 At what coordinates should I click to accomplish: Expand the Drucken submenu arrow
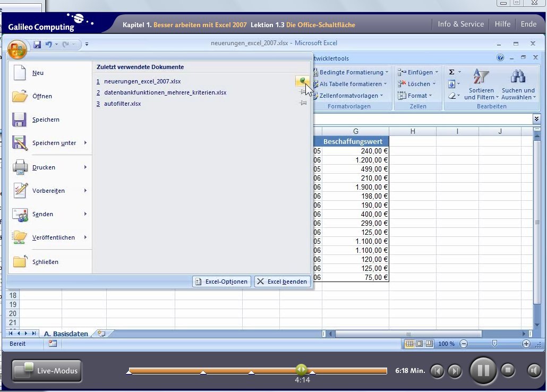(x=85, y=167)
